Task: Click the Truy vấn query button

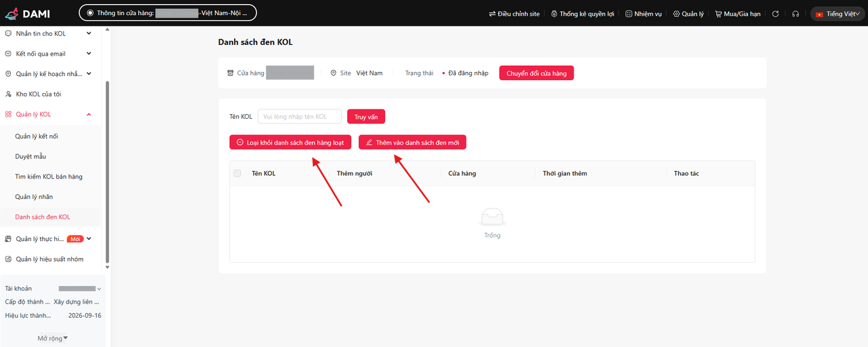Action: [x=366, y=117]
